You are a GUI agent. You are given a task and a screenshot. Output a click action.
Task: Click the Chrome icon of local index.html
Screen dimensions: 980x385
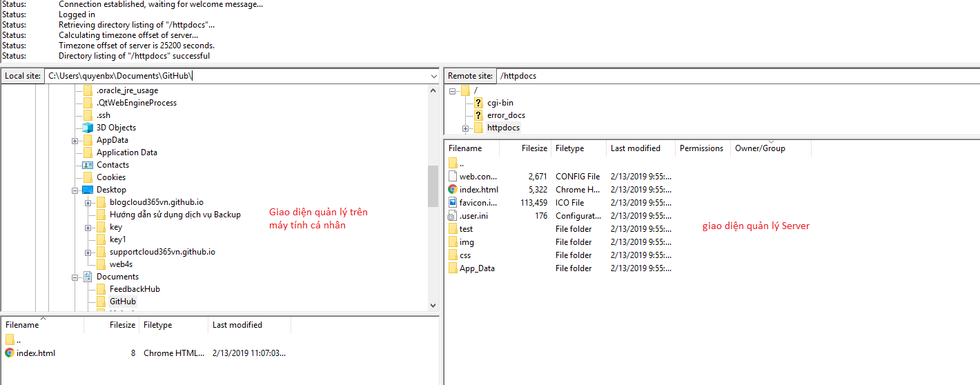click(10, 353)
